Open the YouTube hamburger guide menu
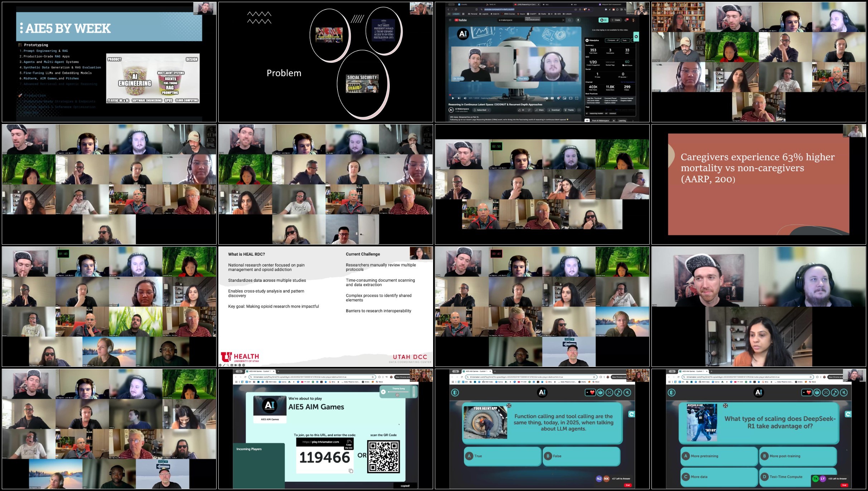 [x=450, y=20]
